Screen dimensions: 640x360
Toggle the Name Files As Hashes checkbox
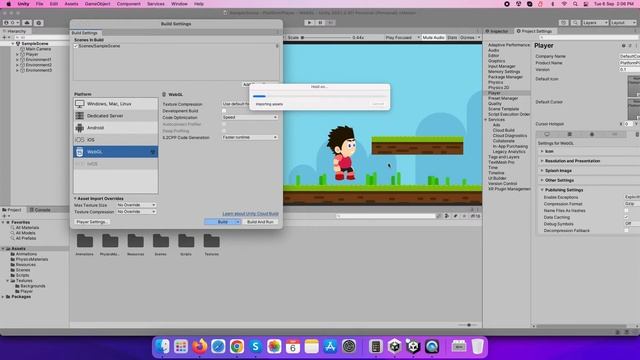click(x=626, y=211)
